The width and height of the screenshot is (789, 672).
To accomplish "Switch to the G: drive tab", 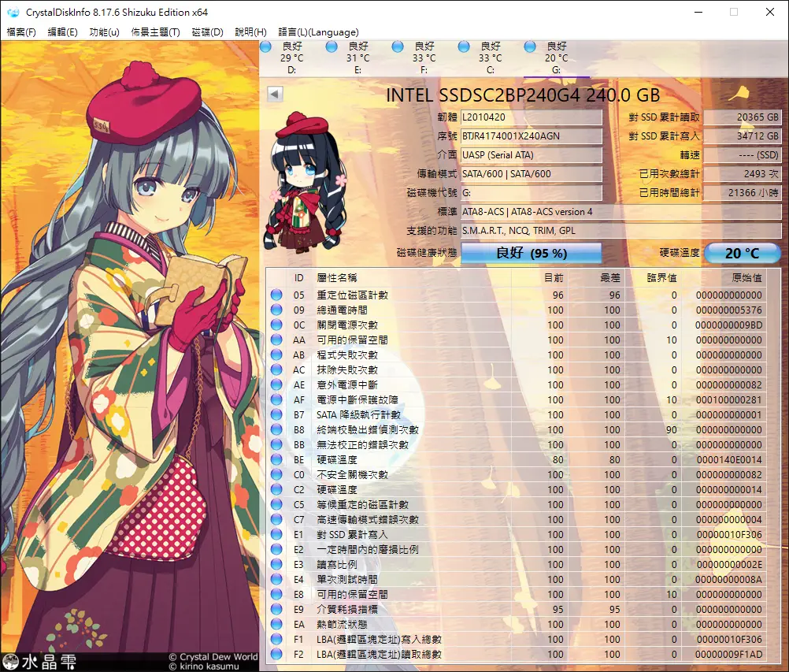I will click(556, 58).
